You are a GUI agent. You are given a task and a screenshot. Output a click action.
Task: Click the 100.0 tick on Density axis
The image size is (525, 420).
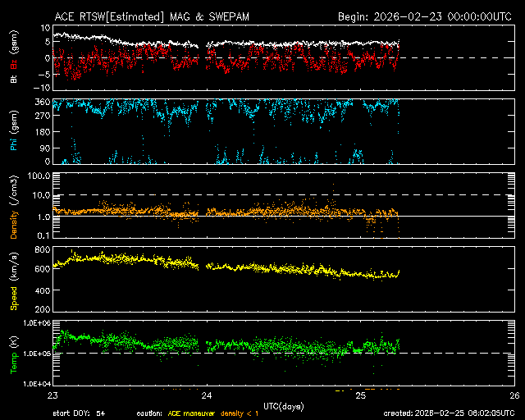coord(40,176)
